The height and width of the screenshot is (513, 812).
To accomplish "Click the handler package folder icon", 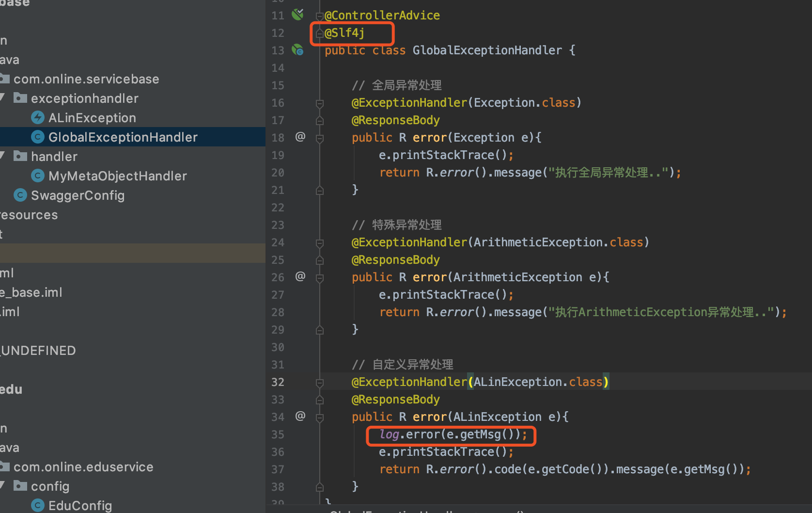I will click(20, 156).
